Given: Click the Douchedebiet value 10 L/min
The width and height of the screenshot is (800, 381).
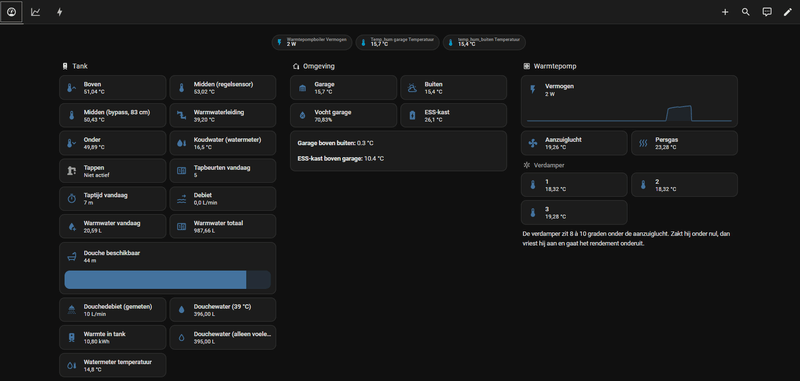Looking at the screenshot, I should 95,314.
